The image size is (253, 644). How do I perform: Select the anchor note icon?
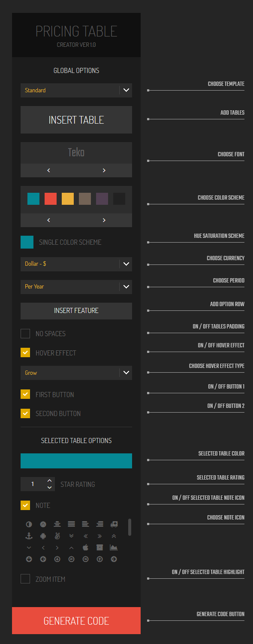point(29,535)
